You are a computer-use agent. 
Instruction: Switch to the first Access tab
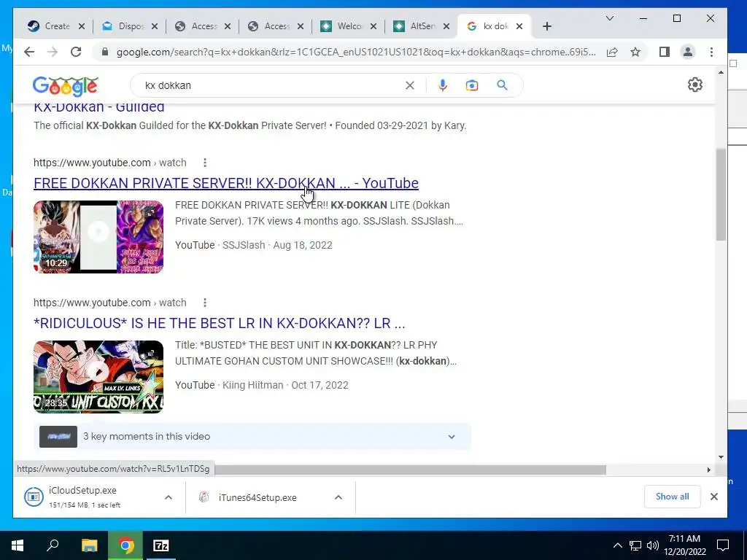(201, 26)
